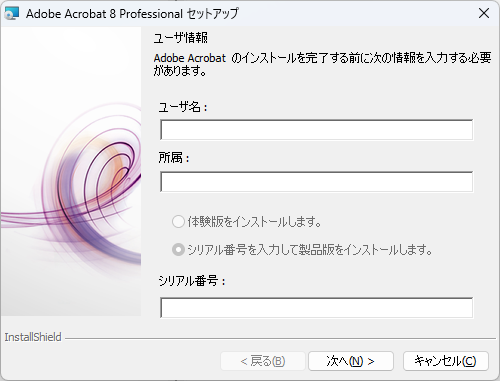Click the 所属: label
This screenshot has width=500, height=381.
tap(174, 158)
